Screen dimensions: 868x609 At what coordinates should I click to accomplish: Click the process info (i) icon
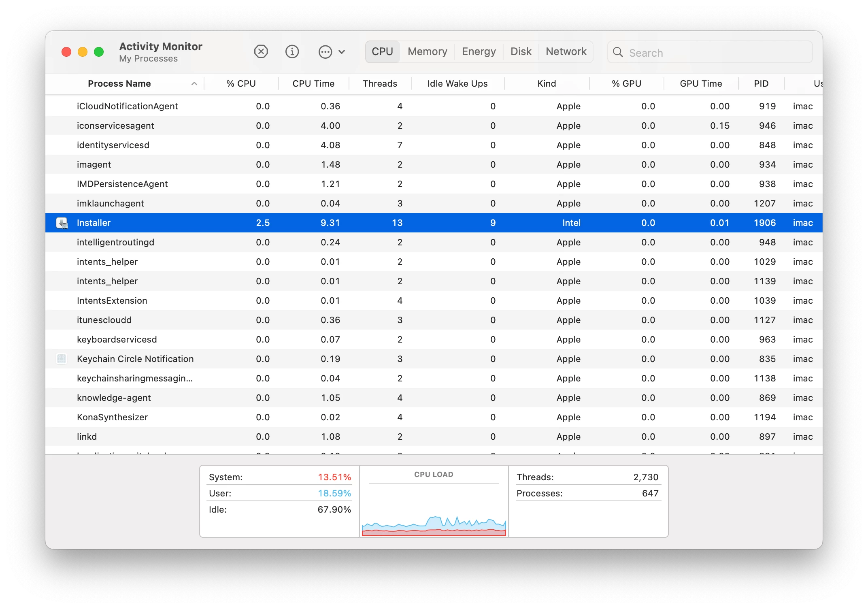click(x=292, y=52)
